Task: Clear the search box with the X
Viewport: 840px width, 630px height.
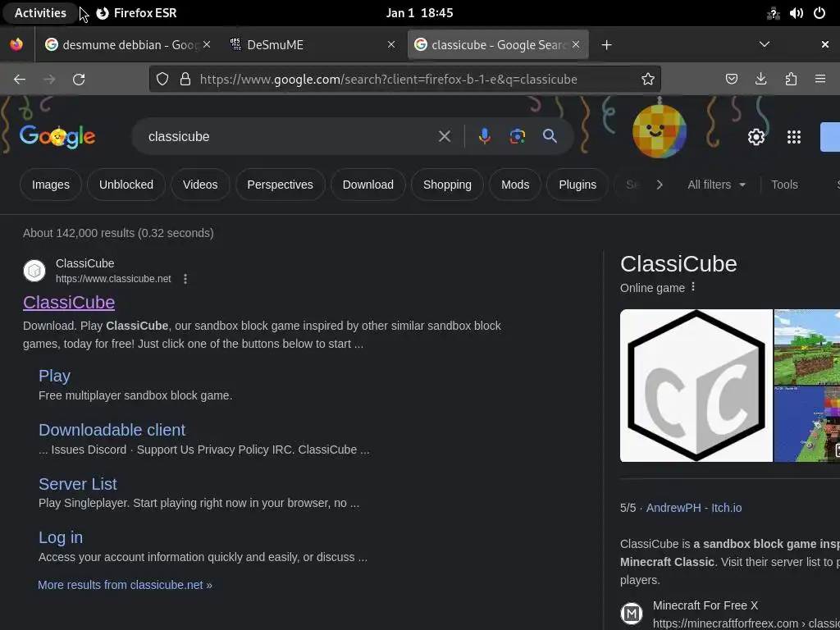Action: click(x=444, y=137)
